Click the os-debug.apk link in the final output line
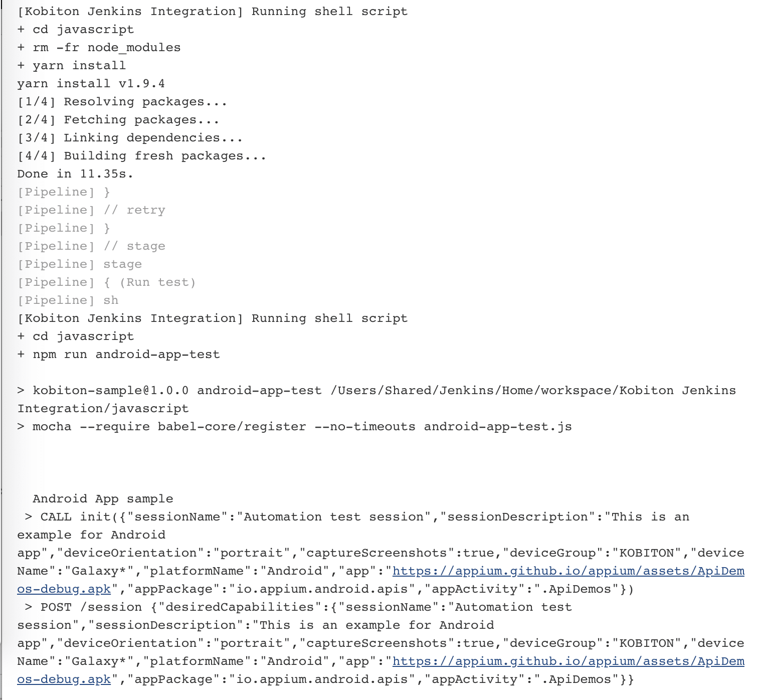This screenshot has width=759, height=700. (x=64, y=679)
